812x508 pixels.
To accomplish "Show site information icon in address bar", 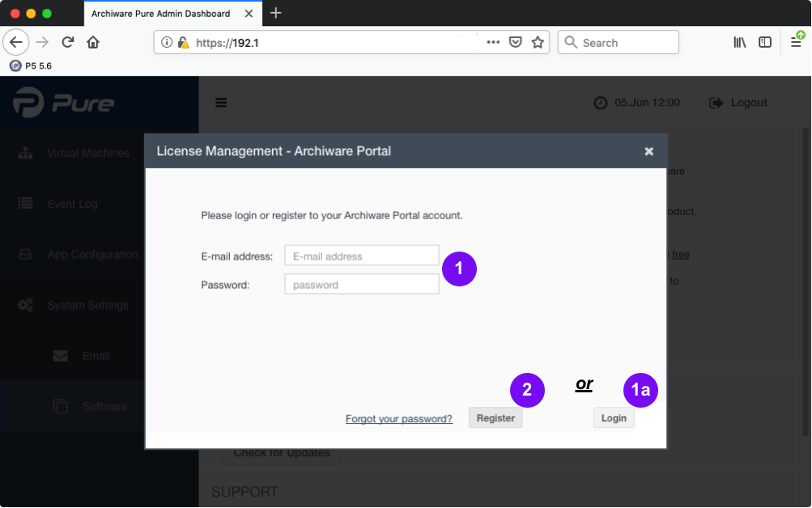I will [x=166, y=42].
